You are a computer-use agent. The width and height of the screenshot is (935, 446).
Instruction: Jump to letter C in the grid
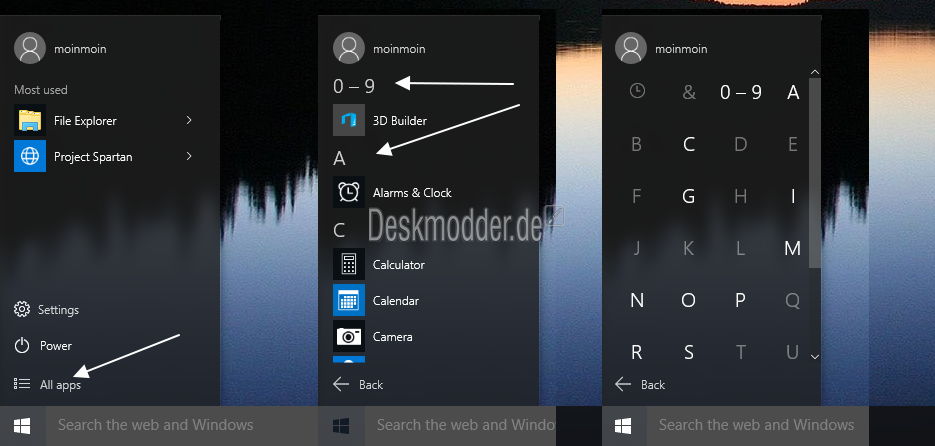[x=689, y=144]
